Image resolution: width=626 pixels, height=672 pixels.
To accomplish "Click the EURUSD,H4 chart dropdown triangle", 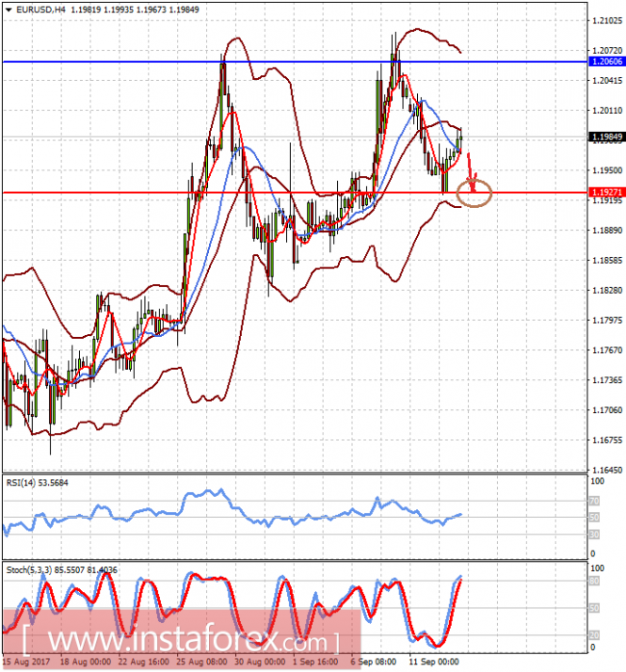I will [x=8, y=9].
